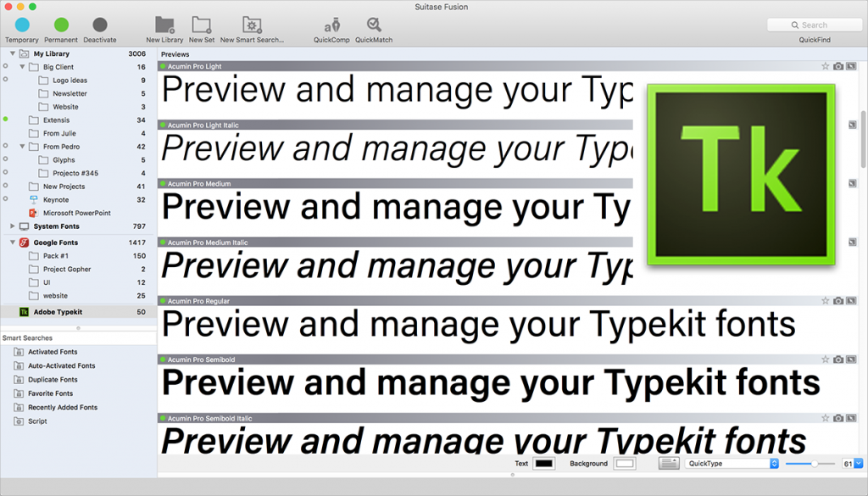
Task: Create a font set with the New Set icon
Action: point(201,26)
